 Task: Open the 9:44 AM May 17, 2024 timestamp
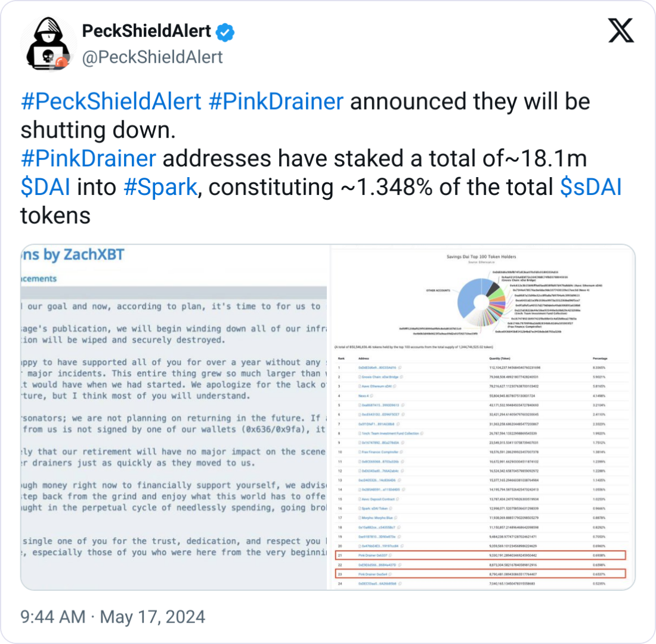point(113,617)
